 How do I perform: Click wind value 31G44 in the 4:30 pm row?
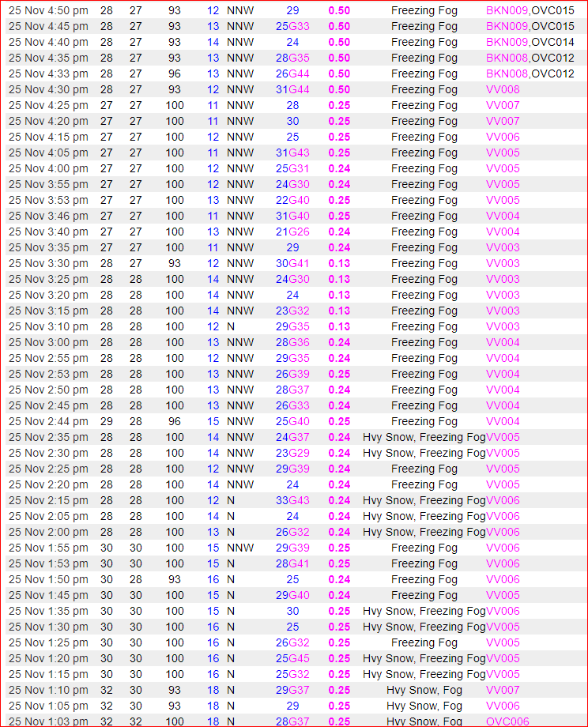click(292, 89)
